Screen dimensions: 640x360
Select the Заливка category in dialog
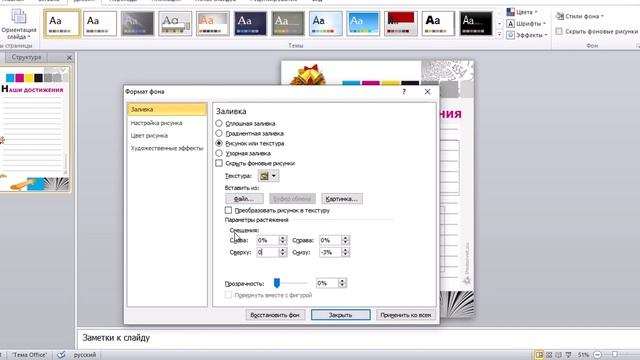click(167, 109)
